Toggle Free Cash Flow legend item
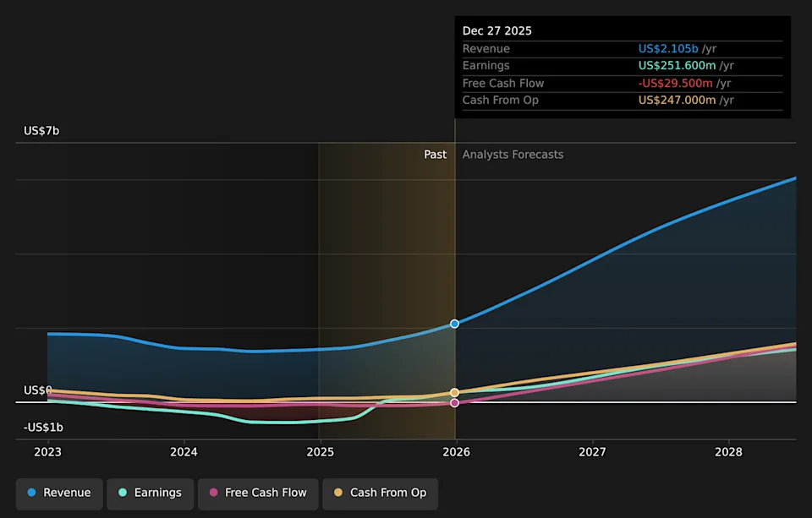The image size is (812, 518). point(258,493)
